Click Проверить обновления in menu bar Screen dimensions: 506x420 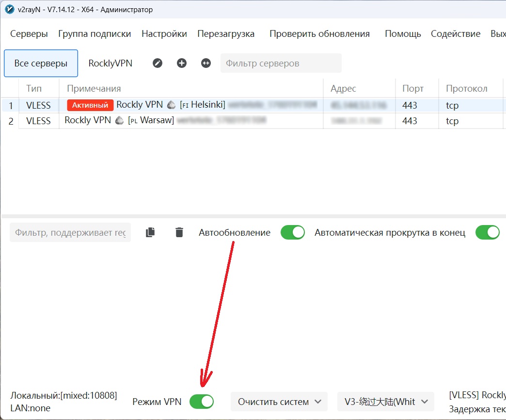(319, 34)
